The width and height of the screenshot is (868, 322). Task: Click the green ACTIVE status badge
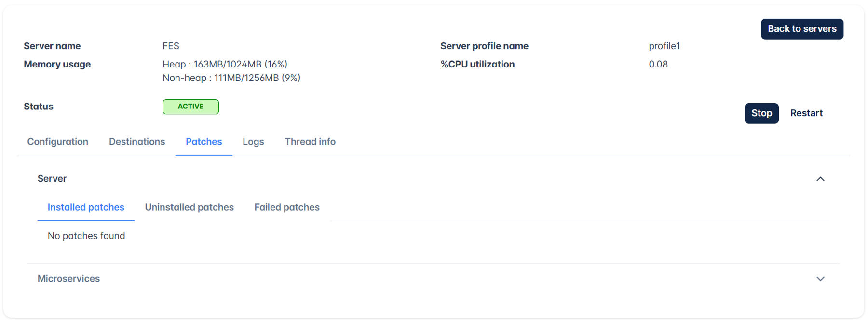point(190,107)
